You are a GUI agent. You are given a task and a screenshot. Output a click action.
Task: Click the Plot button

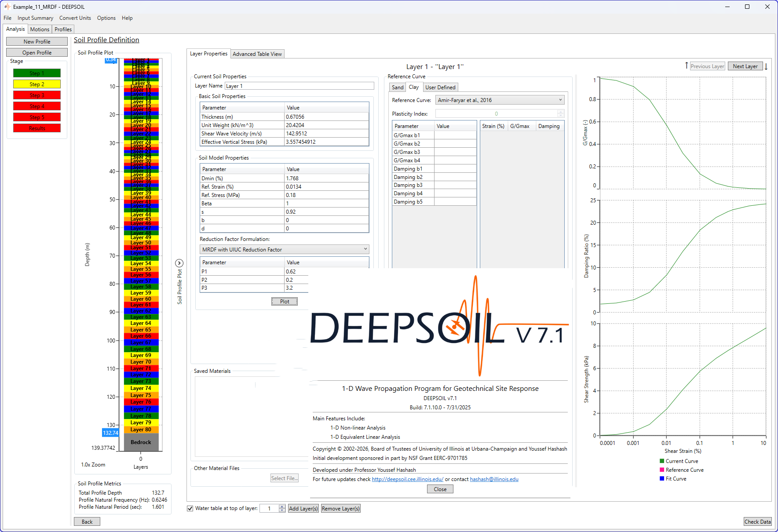(285, 302)
